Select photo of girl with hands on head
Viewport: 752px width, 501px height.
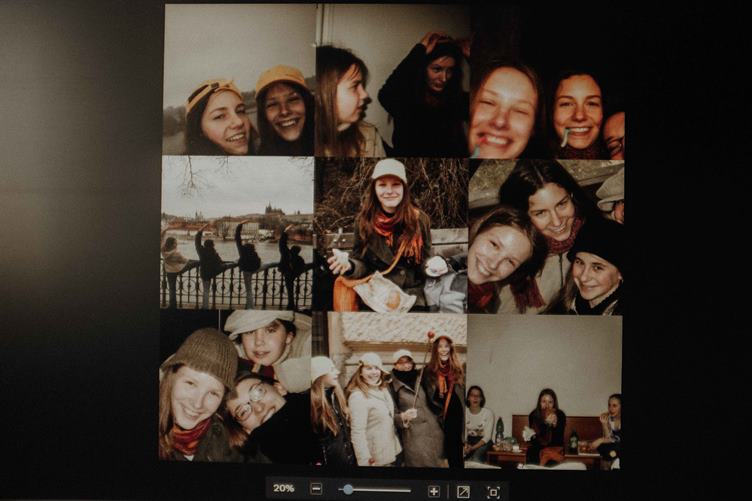coord(392,81)
